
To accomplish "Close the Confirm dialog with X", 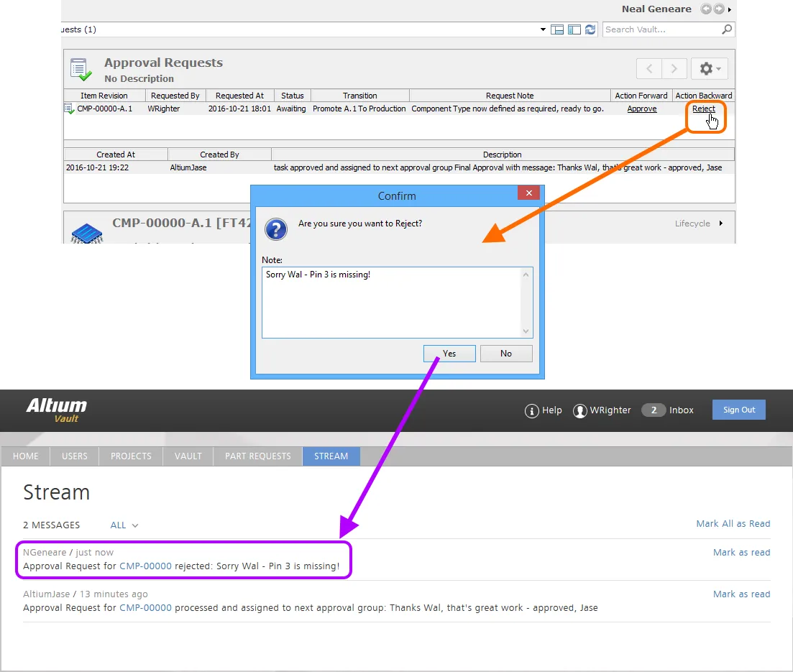I will click(528, 193).
